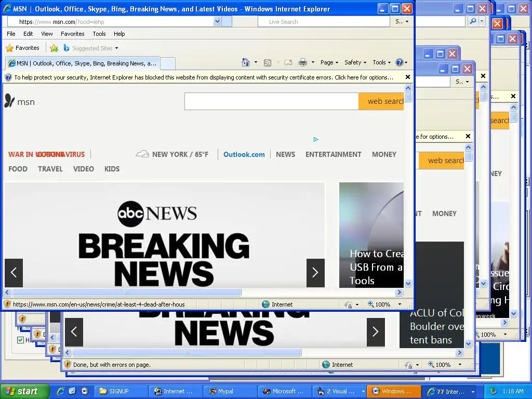532x399 pixels.
Task: Click the next-slide arrow on the front MSN carousel
Action: (315, 273)
